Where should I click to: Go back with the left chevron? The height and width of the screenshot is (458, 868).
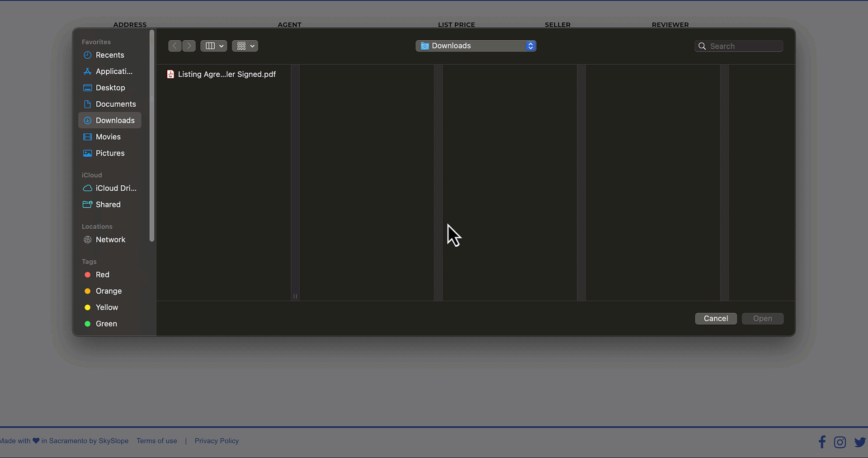pyautogui.click(x=175, y=46)
